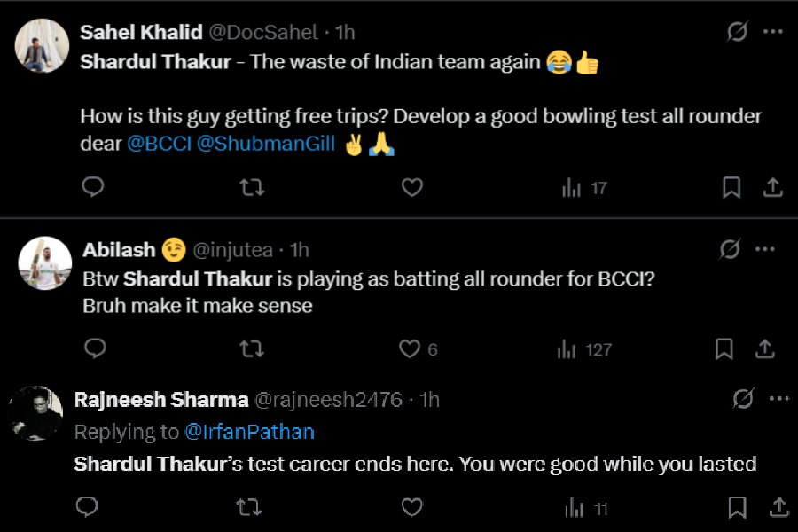
Task: Open Grok icon on Abilash's tweet
Action: point(729,250)
